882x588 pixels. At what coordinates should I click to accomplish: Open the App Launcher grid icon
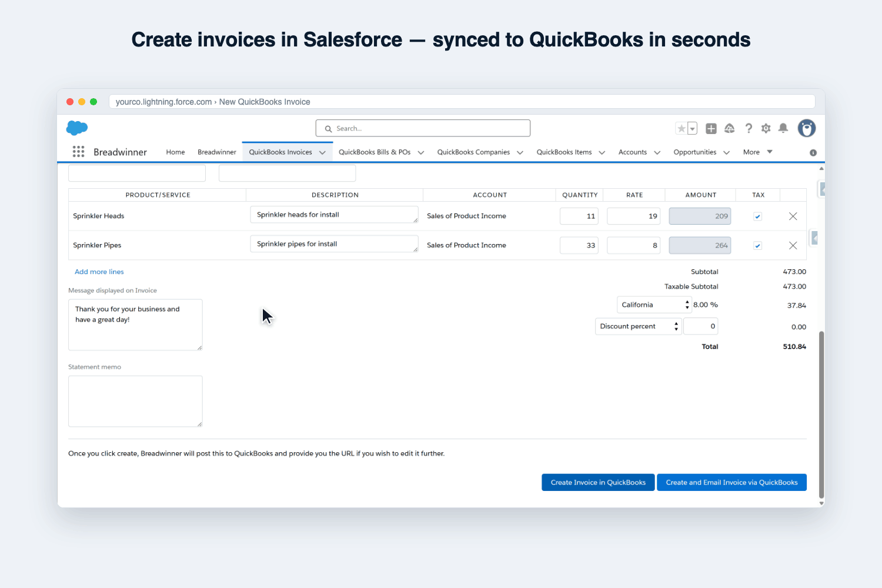pos(78,152)
